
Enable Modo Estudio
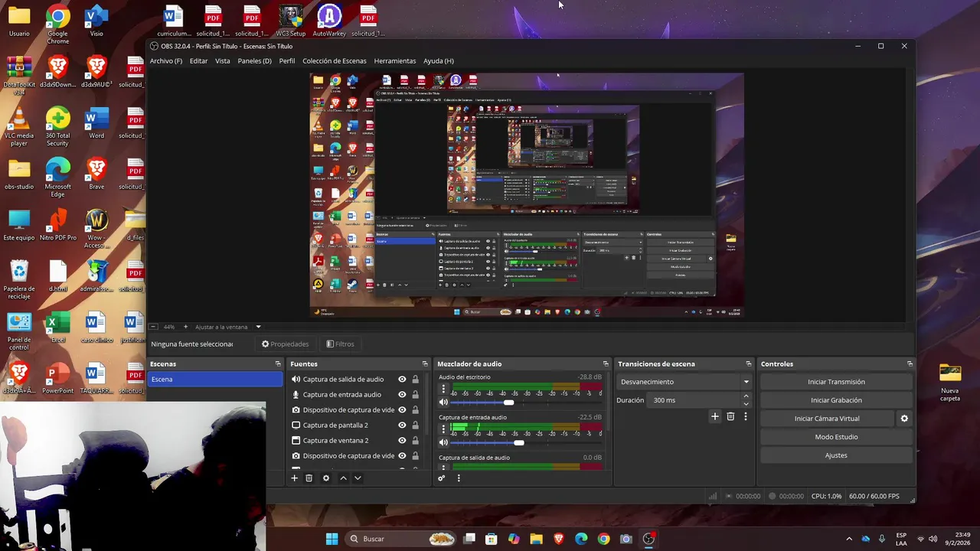point(836,437)
